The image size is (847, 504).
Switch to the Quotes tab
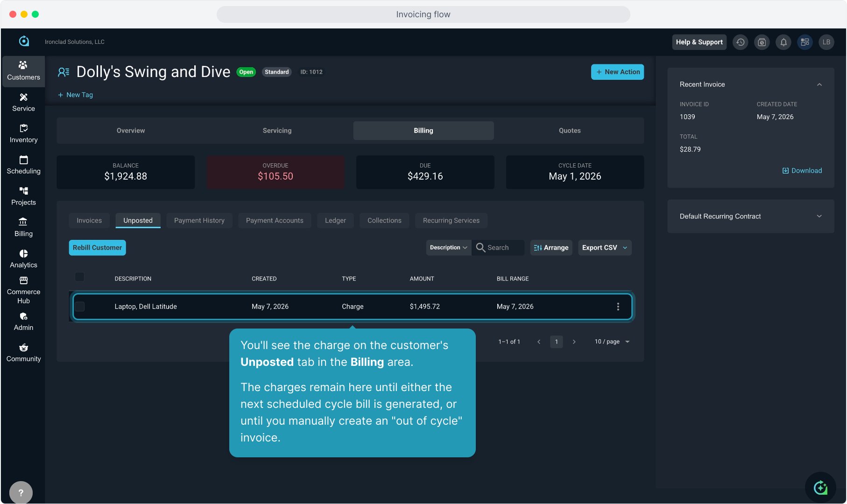(x=570, y=131)
